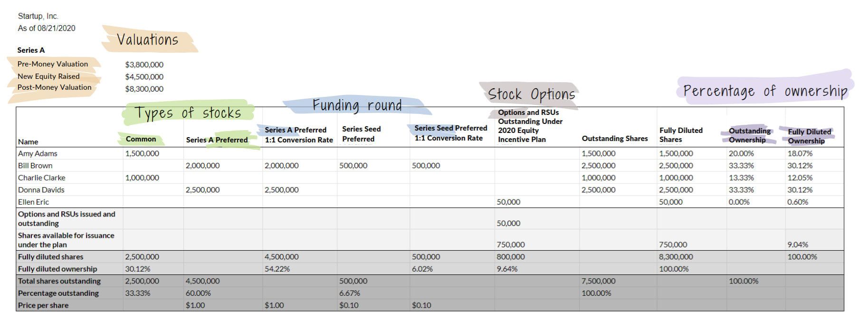Click the "Amy Adams" name cell

(38, 153)
